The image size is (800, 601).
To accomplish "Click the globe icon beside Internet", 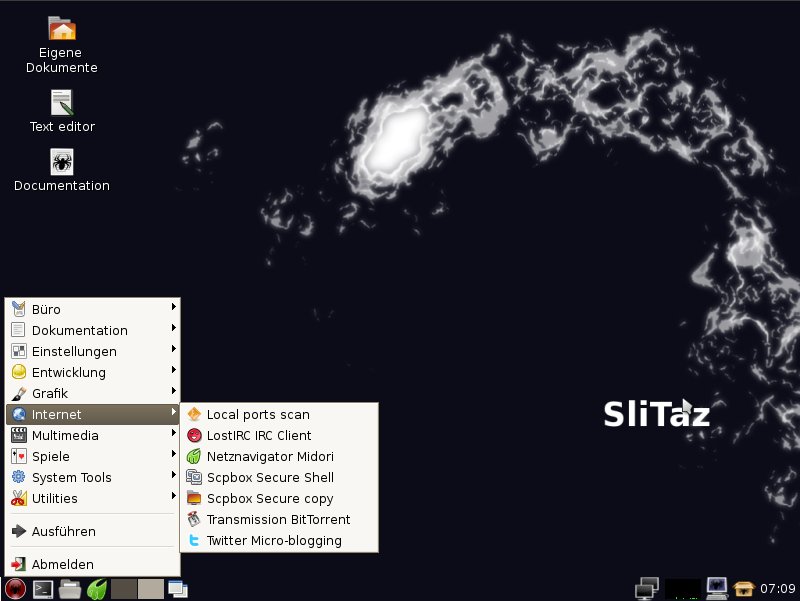I will [x=19, y=414].
